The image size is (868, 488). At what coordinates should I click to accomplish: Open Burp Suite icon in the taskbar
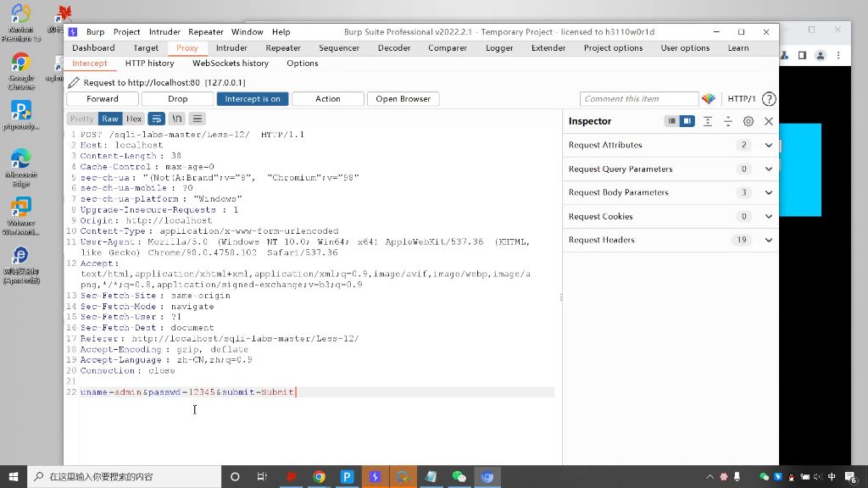coord(375,476)
